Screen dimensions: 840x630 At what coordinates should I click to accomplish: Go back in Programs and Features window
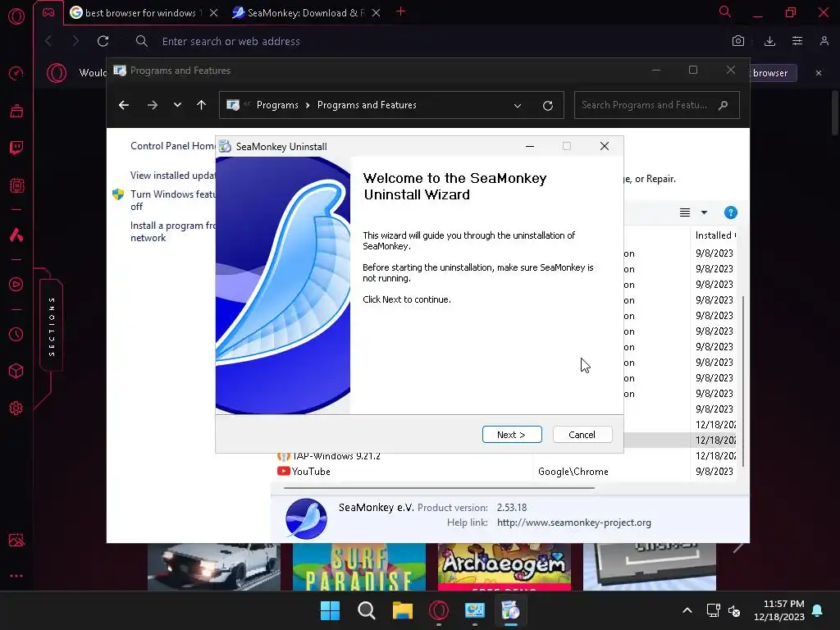124,105
